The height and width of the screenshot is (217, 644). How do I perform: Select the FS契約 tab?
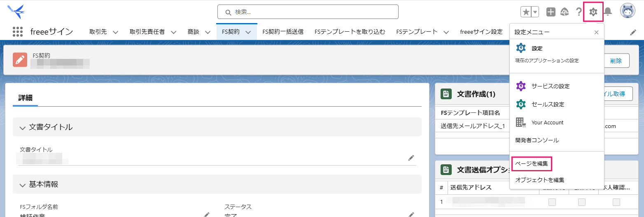click(231, 32)
